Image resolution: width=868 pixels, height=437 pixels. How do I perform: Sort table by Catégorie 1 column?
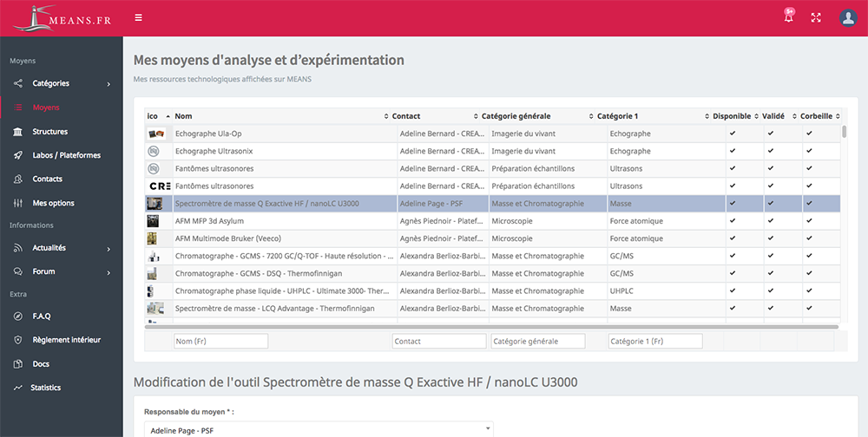coord(653,116)
